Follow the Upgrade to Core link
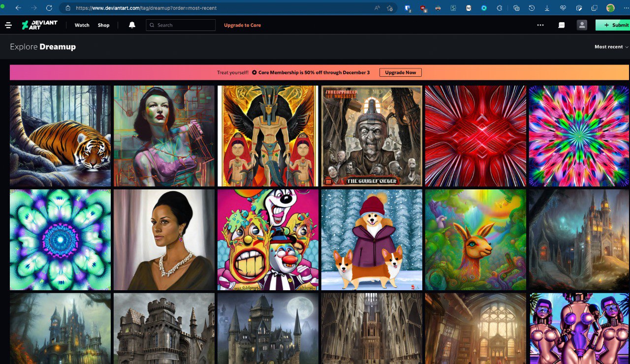The width and height of the screenshot is (630, 364). click(242, 25)
